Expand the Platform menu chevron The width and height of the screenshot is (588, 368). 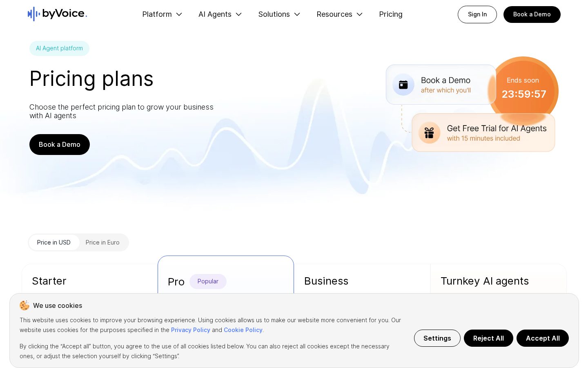click(x=179, y=14)
